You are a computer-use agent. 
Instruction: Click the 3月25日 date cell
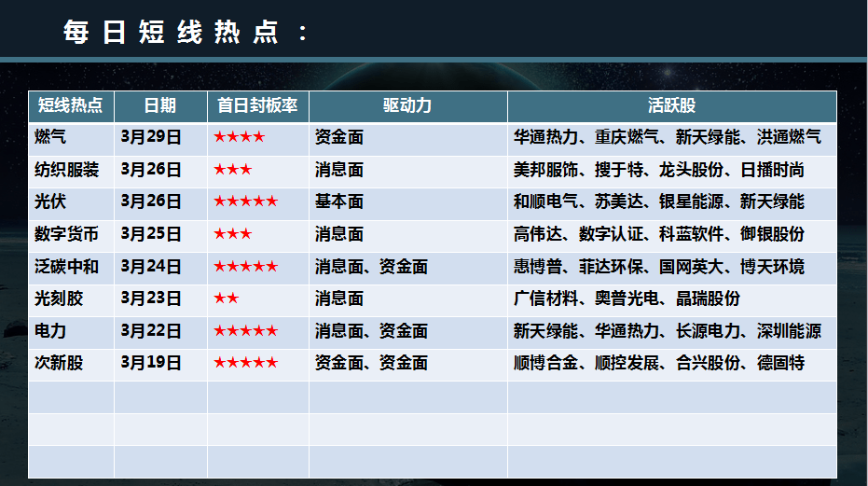(160, 234)
